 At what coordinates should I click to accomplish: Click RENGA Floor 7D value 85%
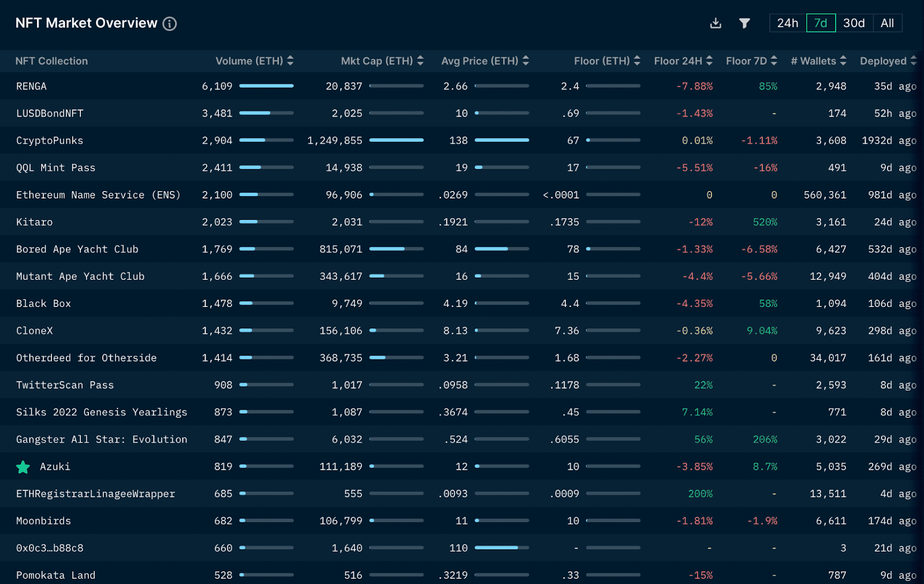(768, 86)
